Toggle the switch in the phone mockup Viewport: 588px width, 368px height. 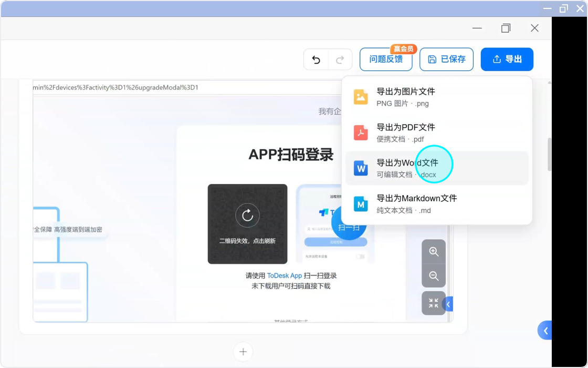360,257
